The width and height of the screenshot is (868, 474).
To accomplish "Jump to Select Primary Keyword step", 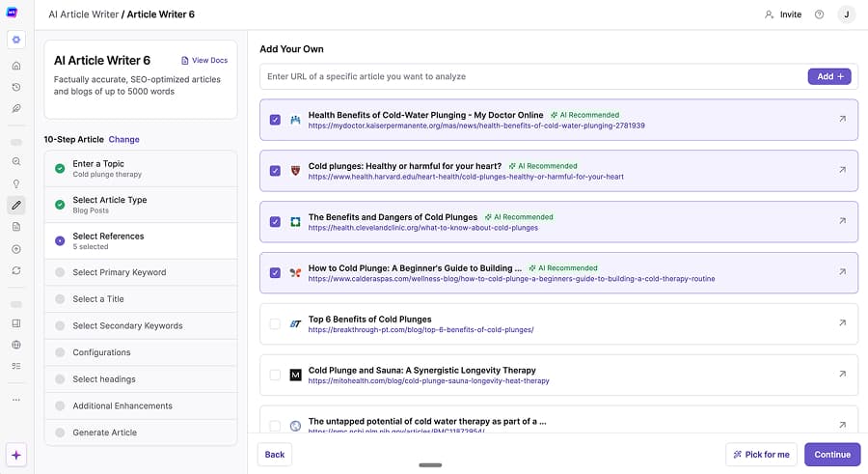I will 141,272.
